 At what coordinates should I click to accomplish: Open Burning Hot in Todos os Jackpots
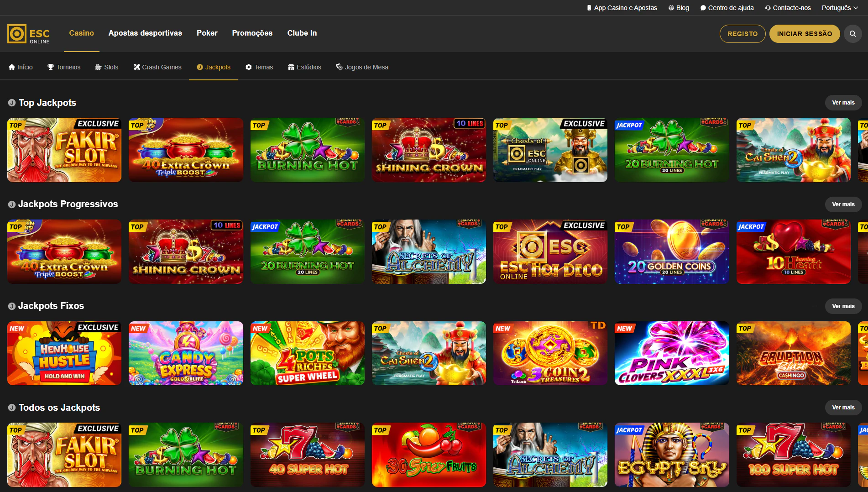(x=186, y=455)
